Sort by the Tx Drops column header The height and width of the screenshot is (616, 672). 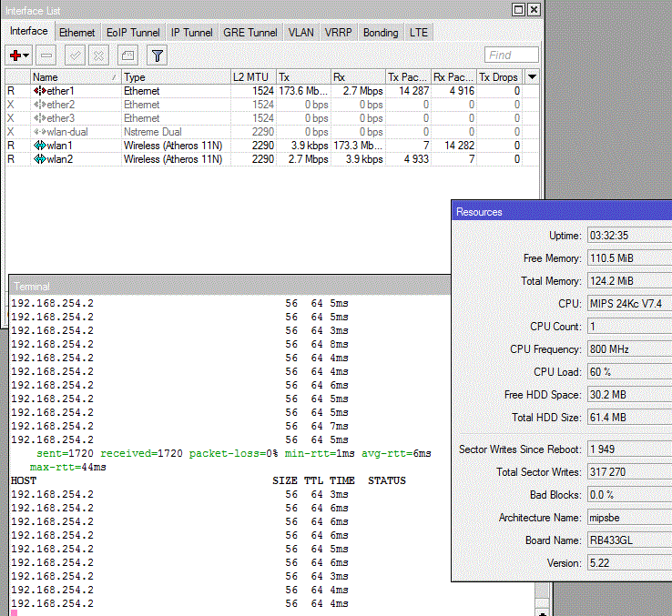(x=499, y=77)
